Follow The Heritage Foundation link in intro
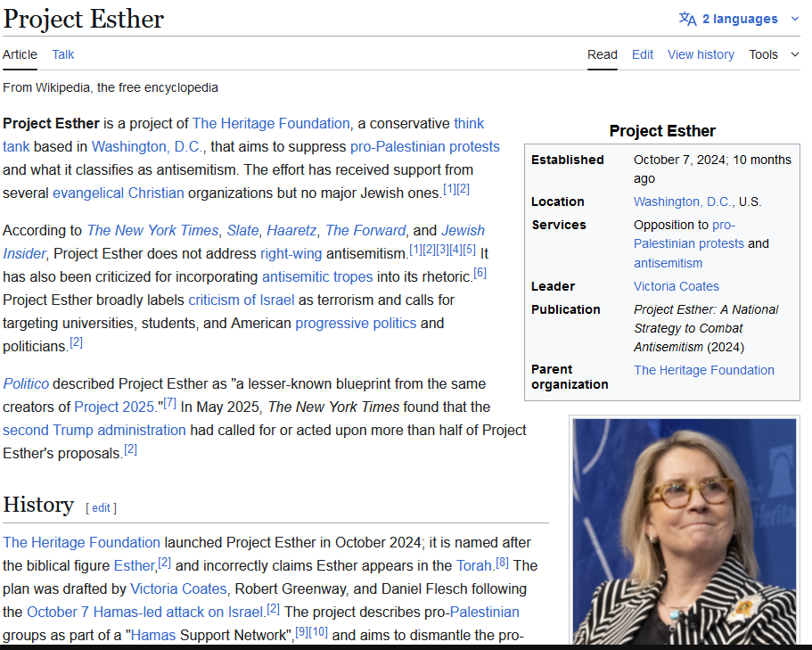The height and width of the screenshot is (650, 812). click(x=271, y=124)
